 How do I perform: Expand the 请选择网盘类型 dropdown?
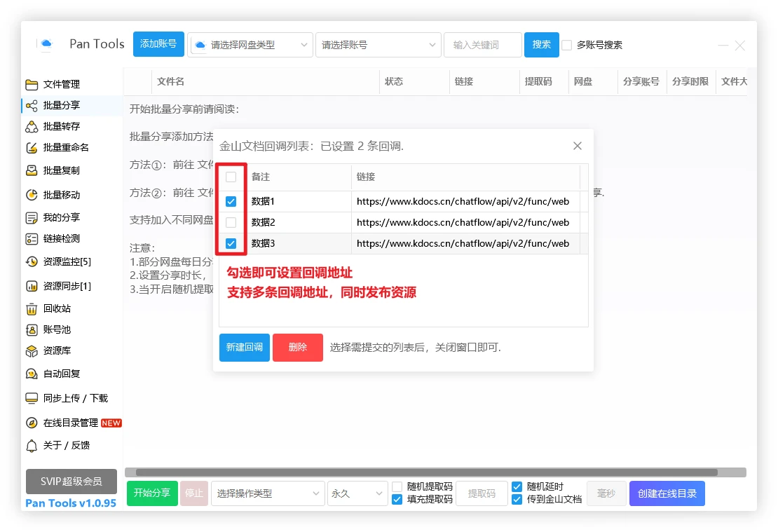(x=250, y=45)
